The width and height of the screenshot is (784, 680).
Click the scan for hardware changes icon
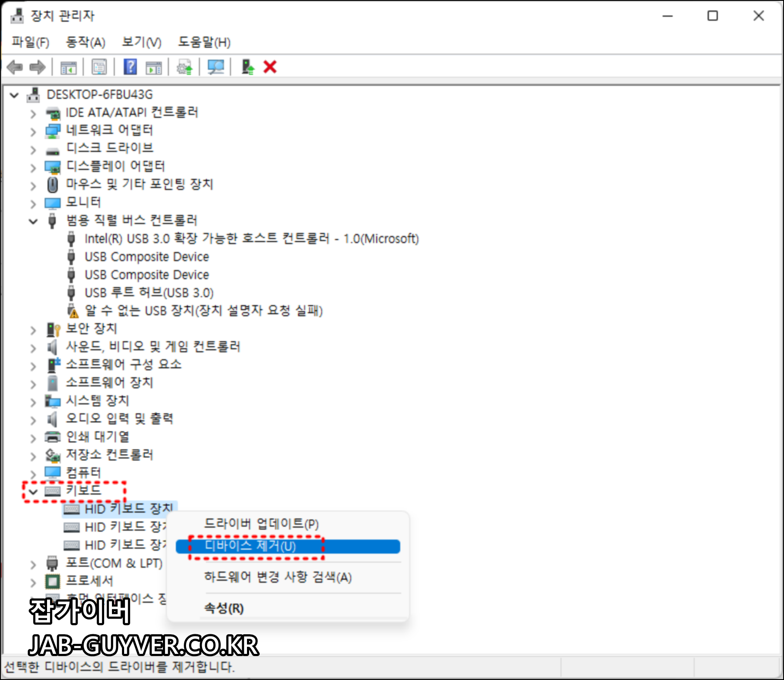coord(215,66)
